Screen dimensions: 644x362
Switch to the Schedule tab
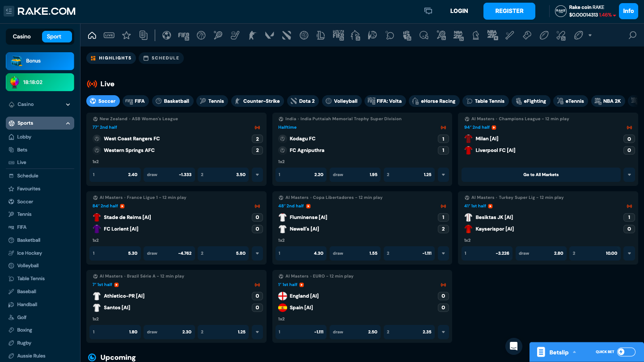pyautogui.click(x=161, y=58)
